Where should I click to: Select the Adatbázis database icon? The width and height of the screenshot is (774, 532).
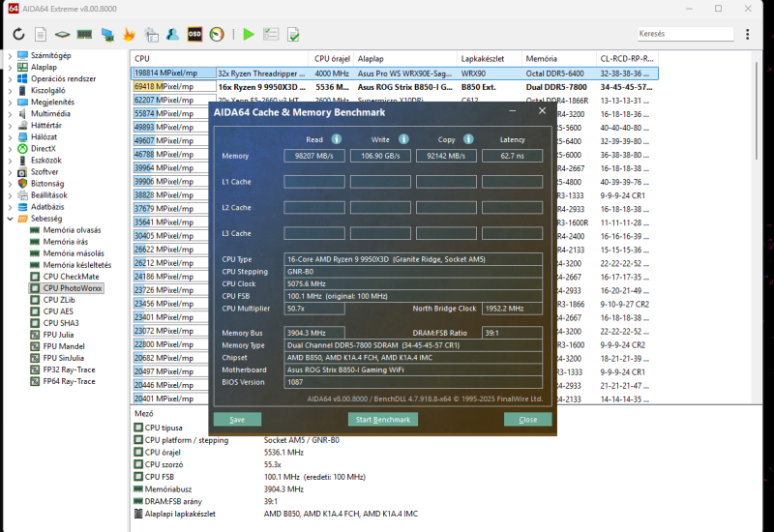[x=22, y=207]
